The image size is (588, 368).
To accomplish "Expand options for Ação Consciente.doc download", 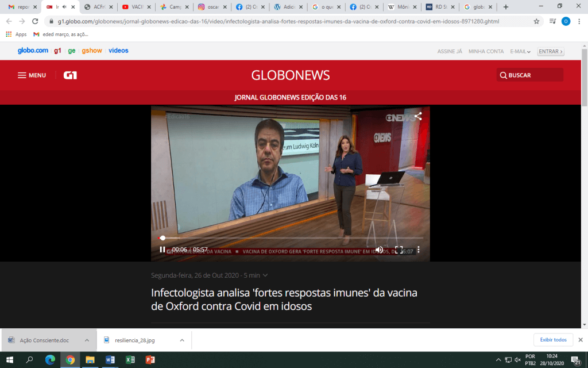I will pos(87,340).
